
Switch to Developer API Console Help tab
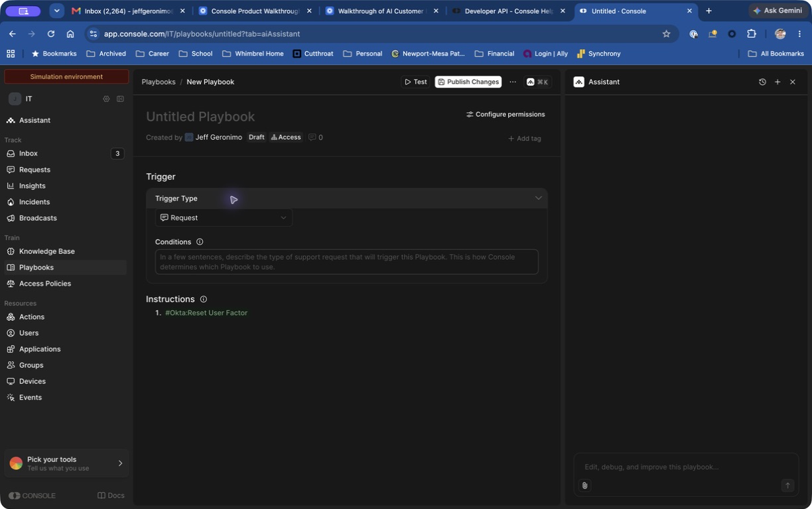[508, 11]
